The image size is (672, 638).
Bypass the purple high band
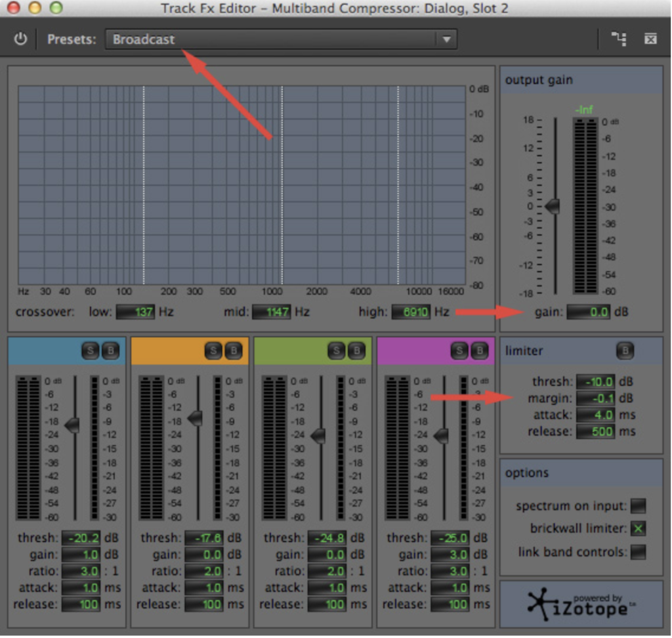pyautogui.click(x=480, y=351)
